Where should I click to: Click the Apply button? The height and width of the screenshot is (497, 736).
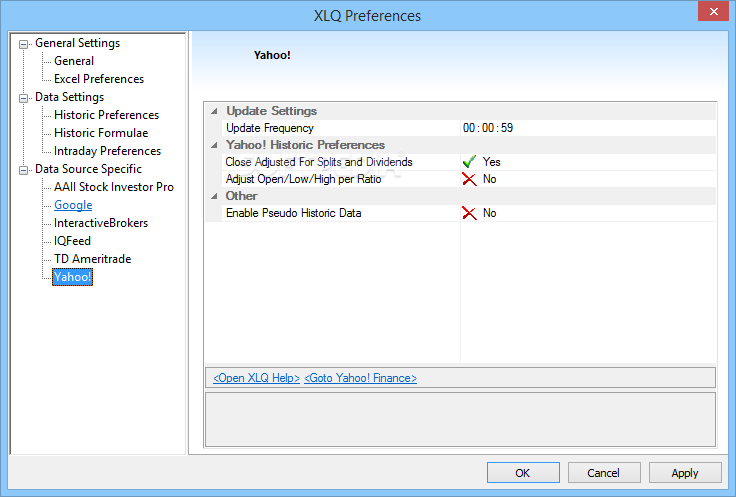(685, 473)
